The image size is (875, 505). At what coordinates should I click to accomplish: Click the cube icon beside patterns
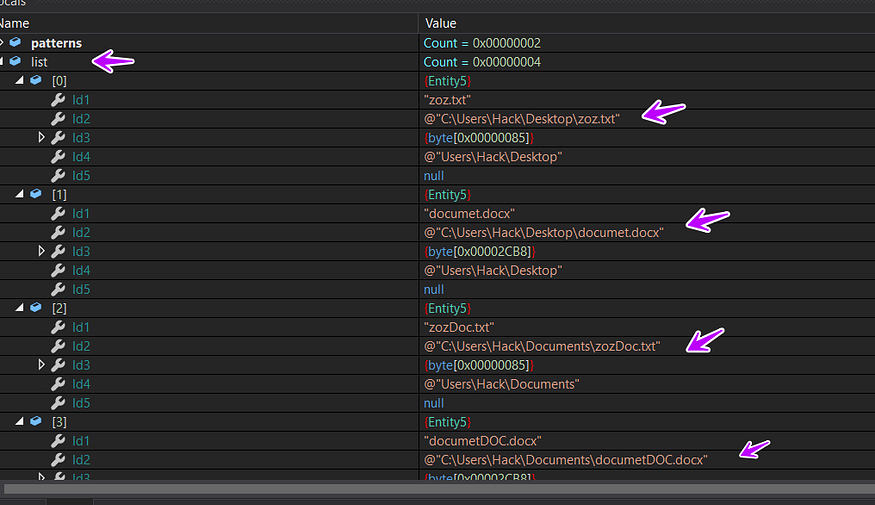point(16,42)
